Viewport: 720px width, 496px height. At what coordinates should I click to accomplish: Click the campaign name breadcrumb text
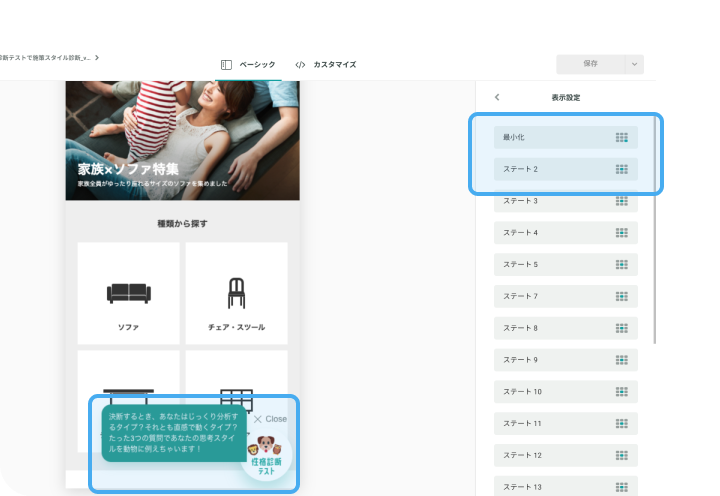pyautogui.click(x=45, y=57)
